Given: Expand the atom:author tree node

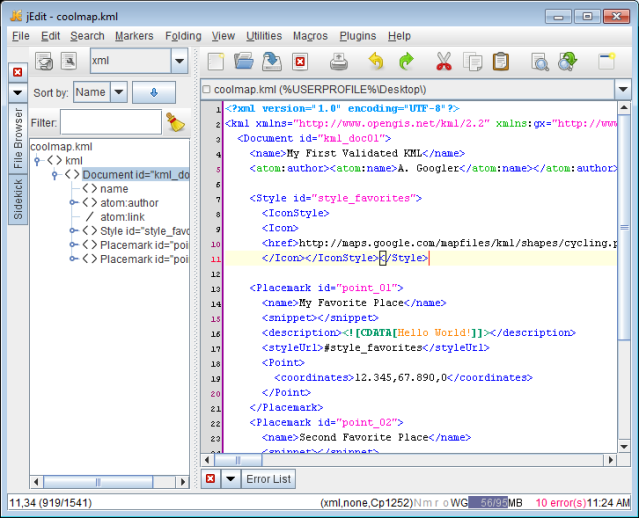Looking at the screenshot, I should tap(73, 203).
